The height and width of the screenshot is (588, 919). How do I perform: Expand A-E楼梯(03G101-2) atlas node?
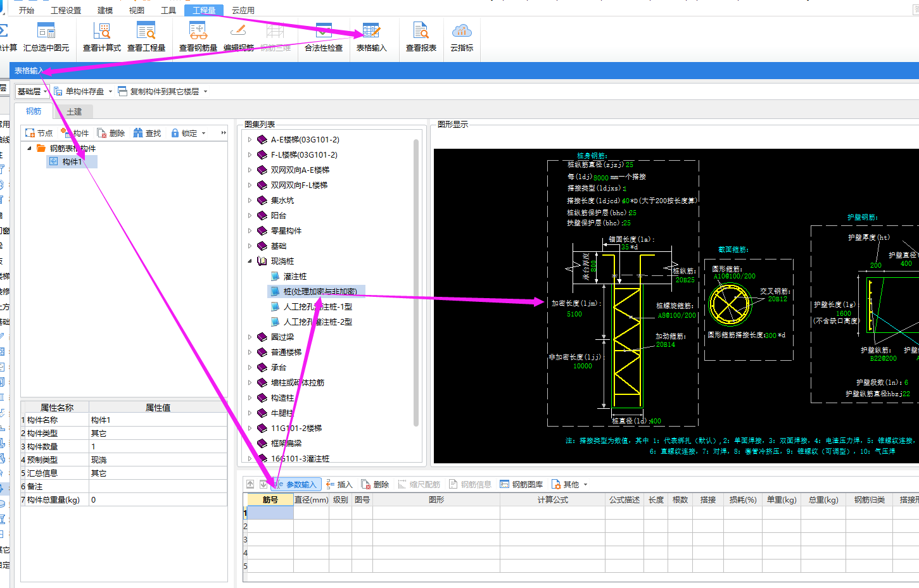point(250,139)
